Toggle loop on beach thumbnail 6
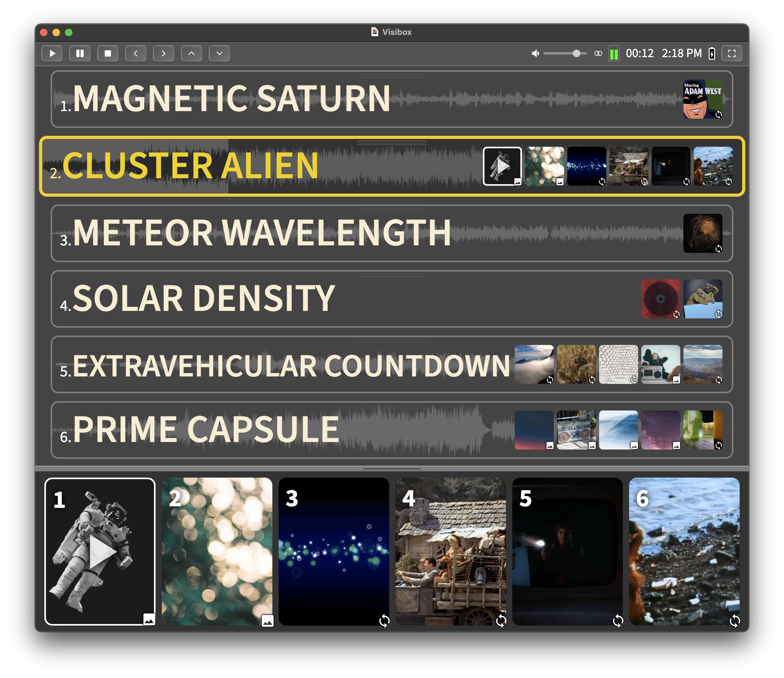Image resolution: width=784 pixels, height=678 pixels. coord(734,621)
